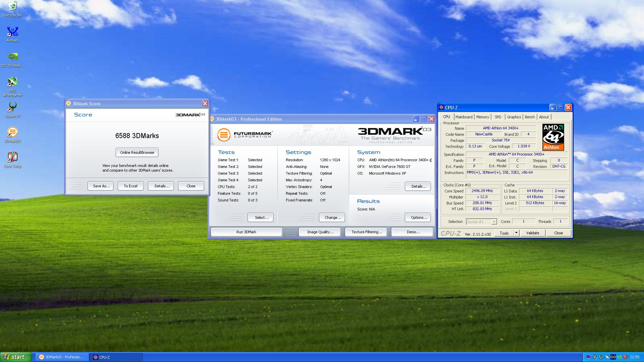Click the Online ResultBrowser button
Image resolution: width=644 pixels, height=362 pixels.
[137, 153]
